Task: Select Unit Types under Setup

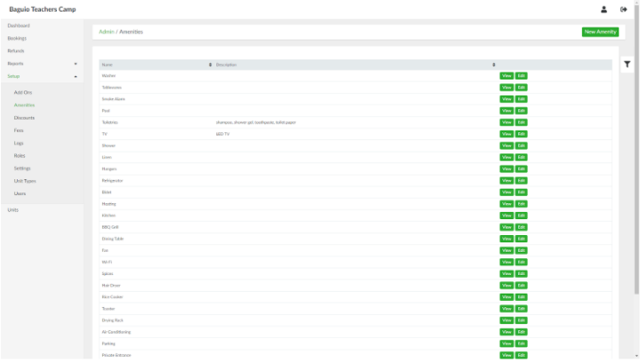Action: pos(25,181)
